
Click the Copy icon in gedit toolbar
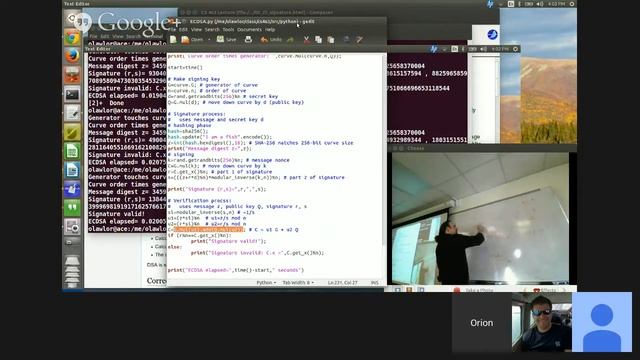click(318, 40)
